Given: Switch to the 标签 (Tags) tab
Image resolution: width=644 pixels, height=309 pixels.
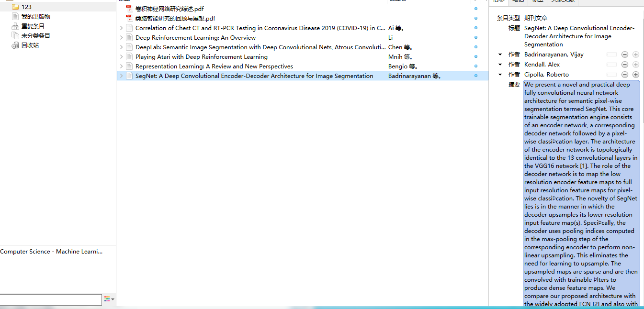Looking at the screenshot, I should [537, 1].
